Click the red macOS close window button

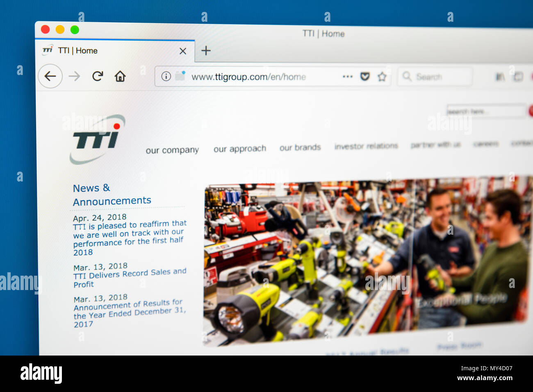(x=46, y=29)
